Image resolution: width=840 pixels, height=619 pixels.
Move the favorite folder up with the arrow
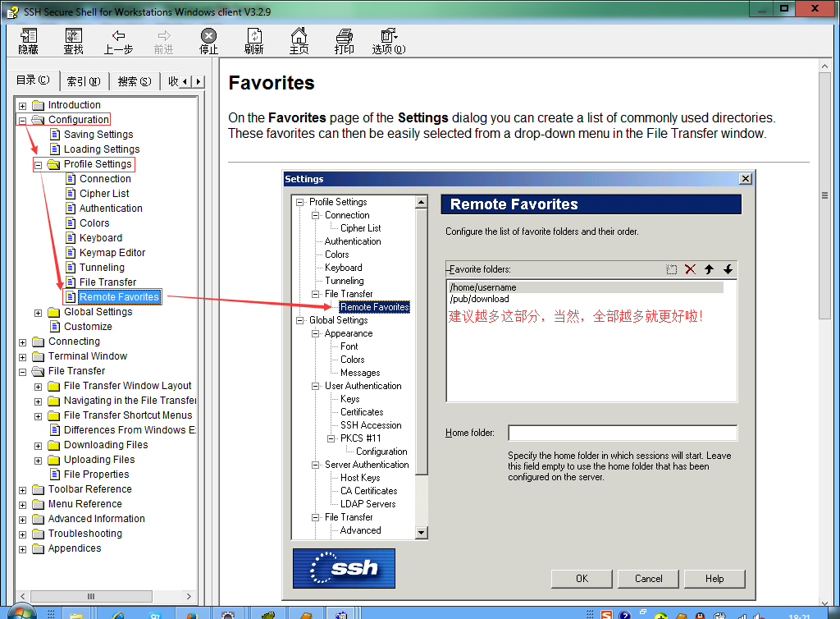[x=710, y=269]
